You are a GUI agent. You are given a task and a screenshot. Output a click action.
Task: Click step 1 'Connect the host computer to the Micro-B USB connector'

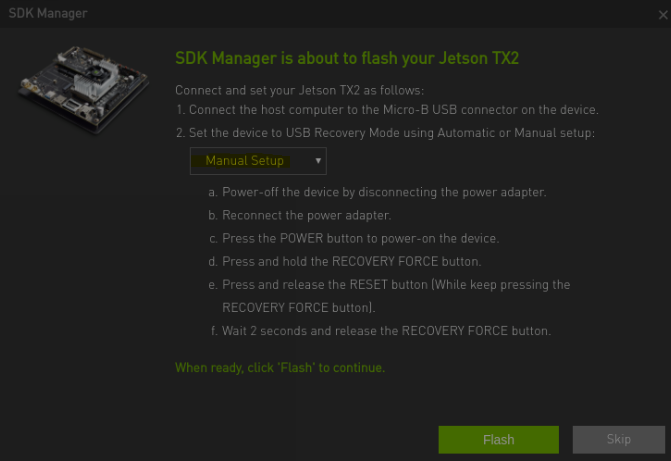pos(387,110)
